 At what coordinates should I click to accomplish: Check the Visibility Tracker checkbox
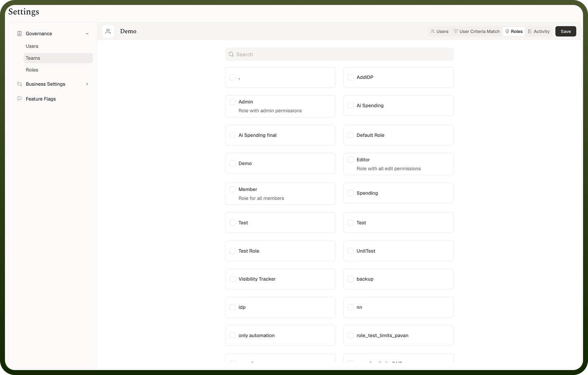click(233, 279)
